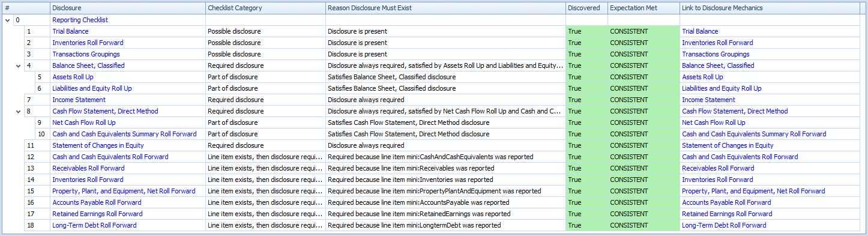Select the mini:AccountsPayable reason cell

[445, 202]
